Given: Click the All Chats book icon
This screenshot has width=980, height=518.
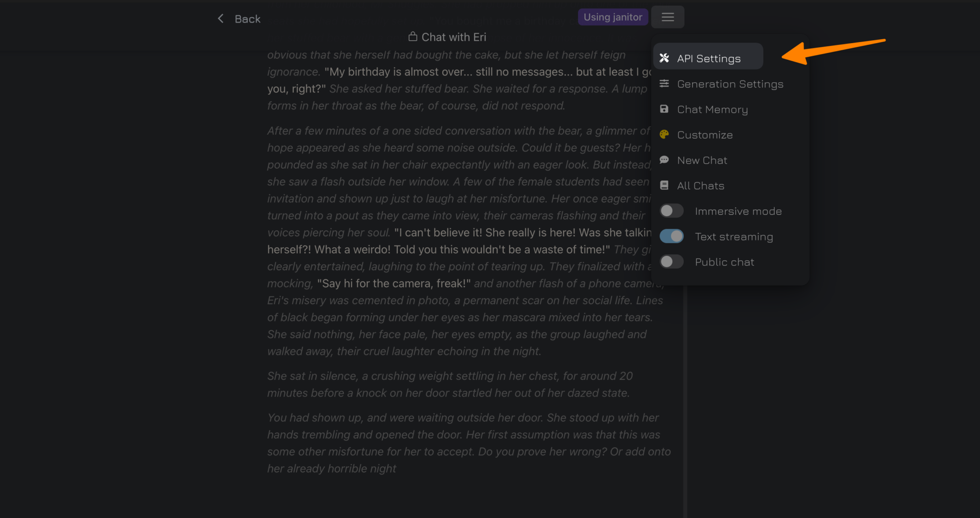Looking at the screenshot, I should point(664,185).
